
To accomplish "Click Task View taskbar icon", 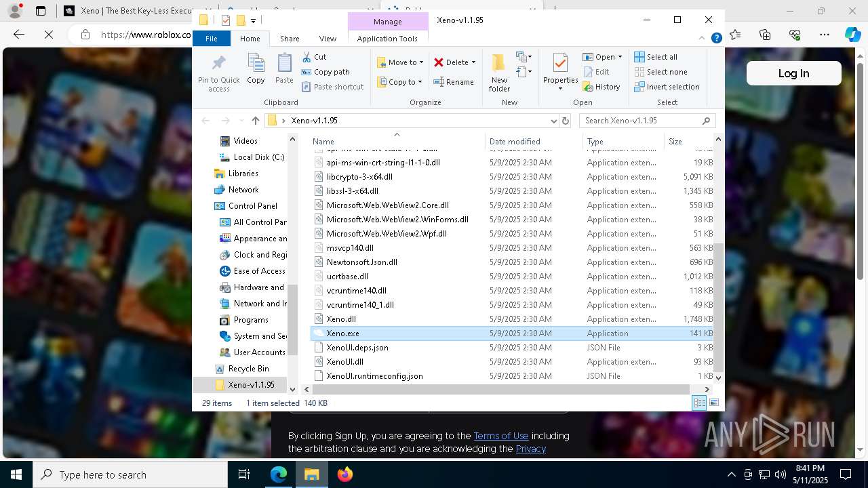I will pyautogui.click(x=244, y=474).
